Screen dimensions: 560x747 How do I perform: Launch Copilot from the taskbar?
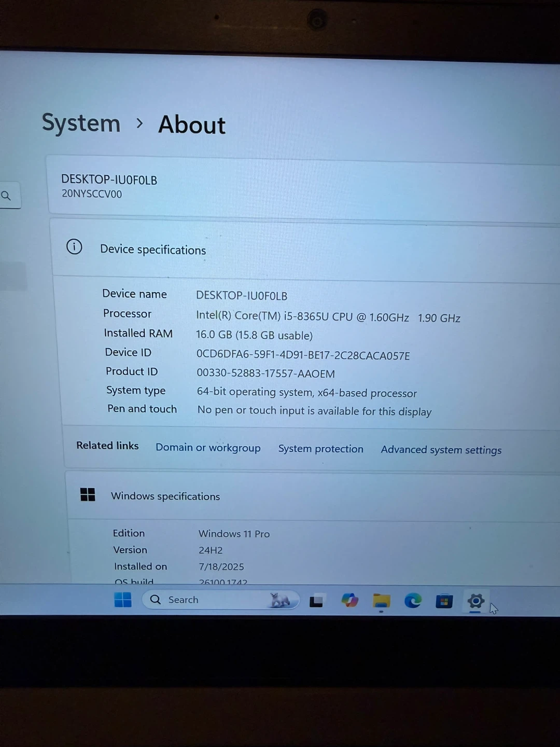coord(350,600)
